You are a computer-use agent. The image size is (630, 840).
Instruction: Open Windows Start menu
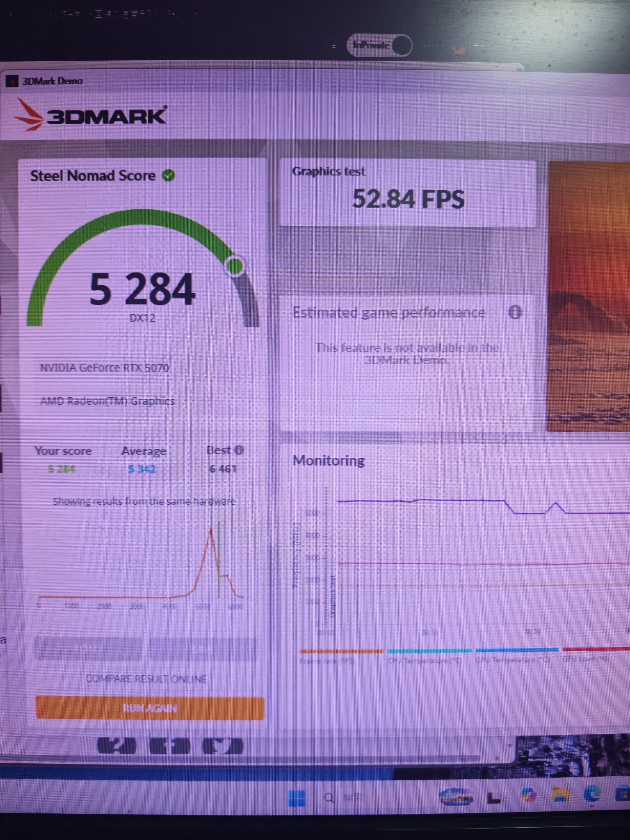(297, 798)
